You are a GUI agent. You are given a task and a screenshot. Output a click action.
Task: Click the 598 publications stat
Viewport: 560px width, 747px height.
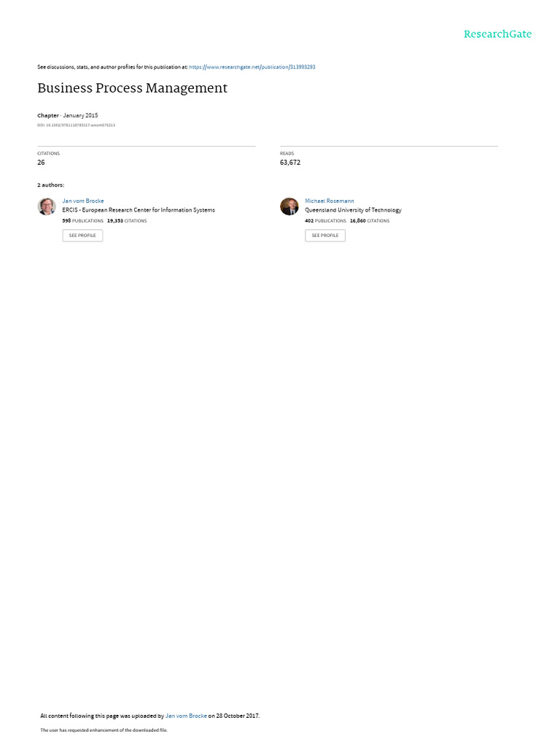click(x=82, y=221)
